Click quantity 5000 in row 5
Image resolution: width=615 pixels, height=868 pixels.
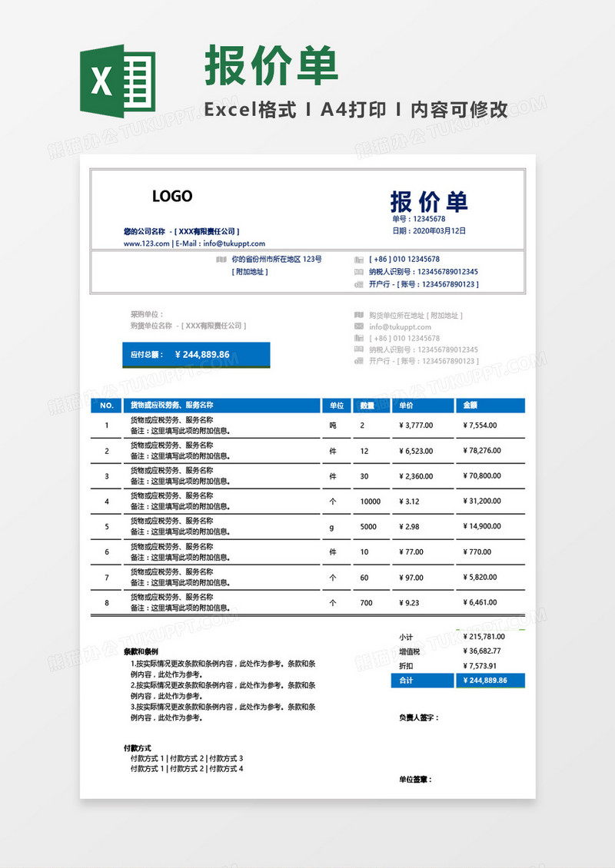coord(368,527)
